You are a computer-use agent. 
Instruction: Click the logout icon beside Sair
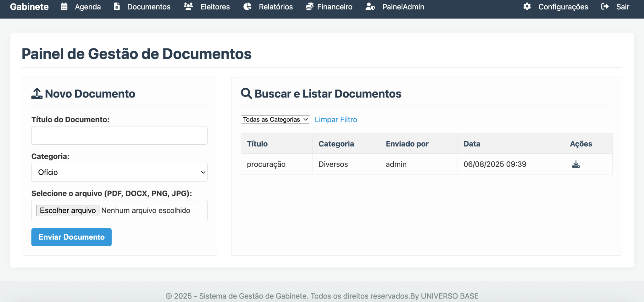point(605,7)
